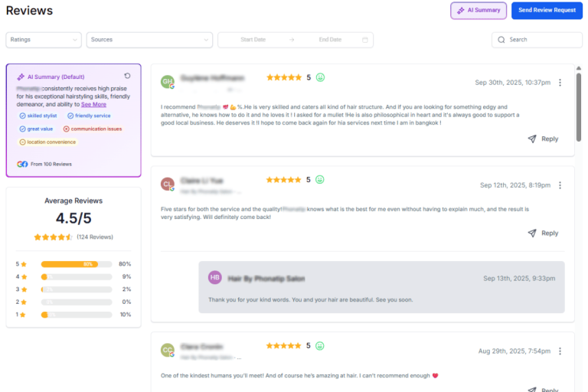Viewport: 588px width, 392px height.
Task: Pick a Start Date in range
Action: click(253, 40)
